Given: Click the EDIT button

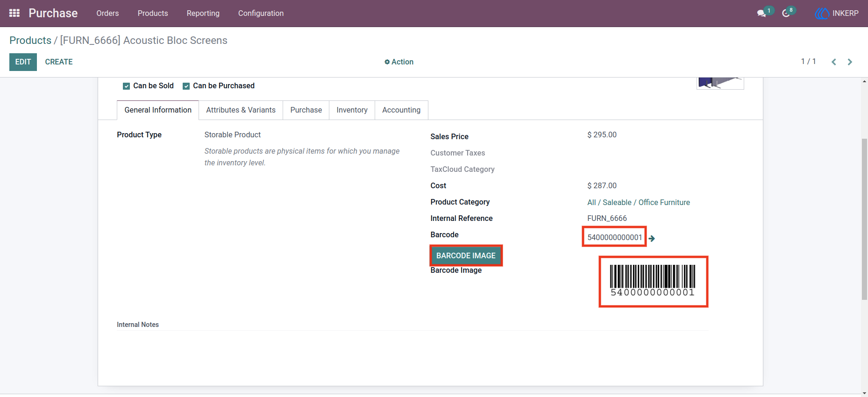Looking at the screenshot, I should (x=23, y=62).
